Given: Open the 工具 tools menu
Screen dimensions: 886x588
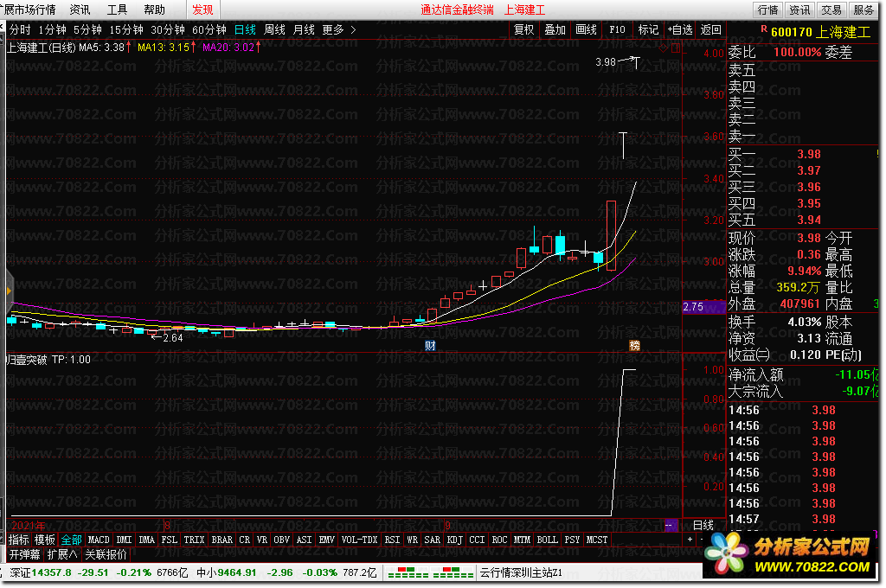Looking at the screenshot, I should (x=117, y=10).
